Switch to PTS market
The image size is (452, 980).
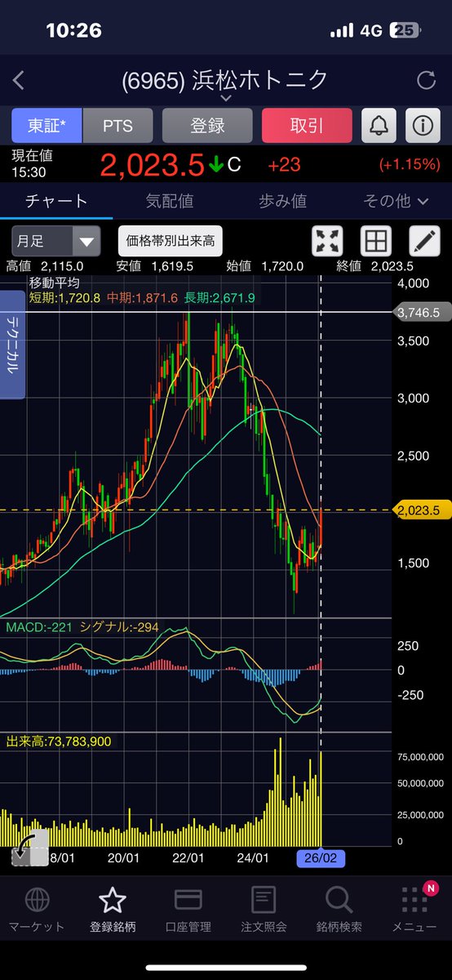pos(117,126)
